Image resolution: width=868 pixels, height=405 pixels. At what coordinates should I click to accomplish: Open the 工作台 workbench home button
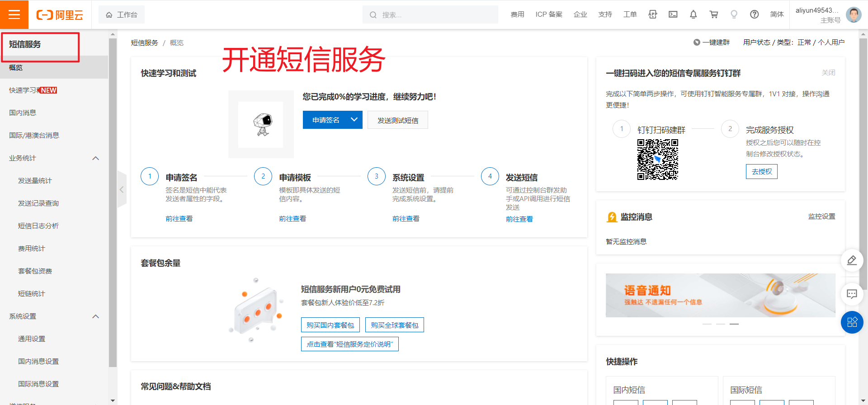tap(122, 14)
